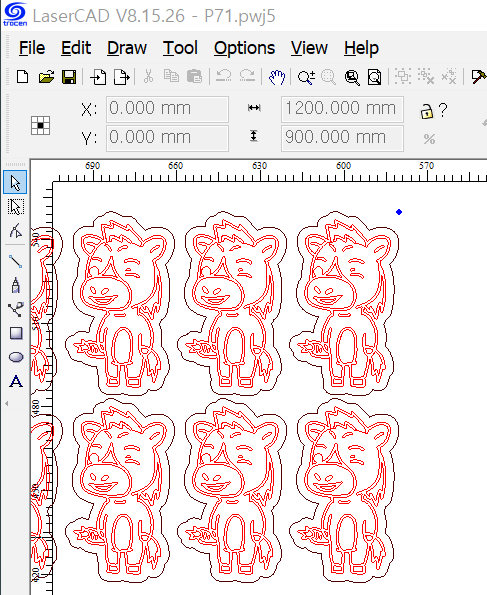Activate the pan hand tool
Screen dimensions: 487x595
coord(277,77)
